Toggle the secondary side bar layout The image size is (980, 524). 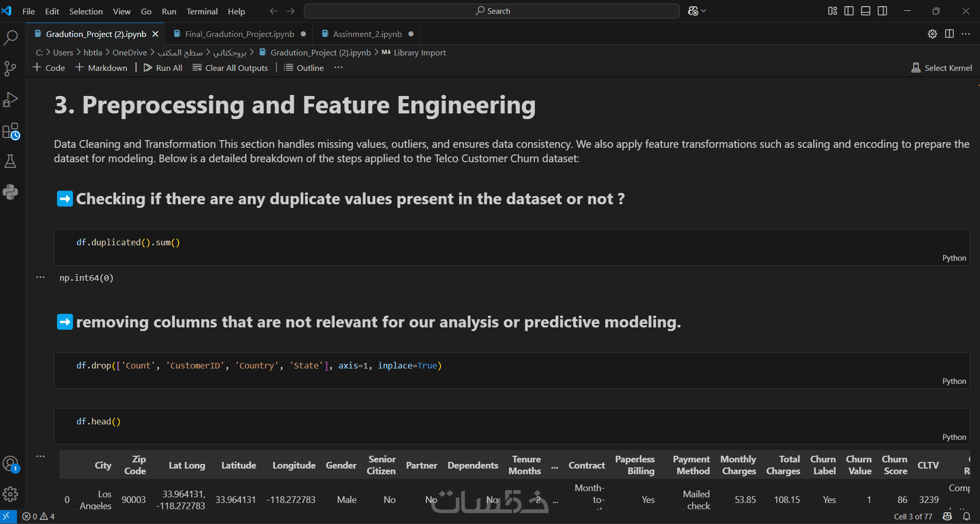tap(882, 11)
